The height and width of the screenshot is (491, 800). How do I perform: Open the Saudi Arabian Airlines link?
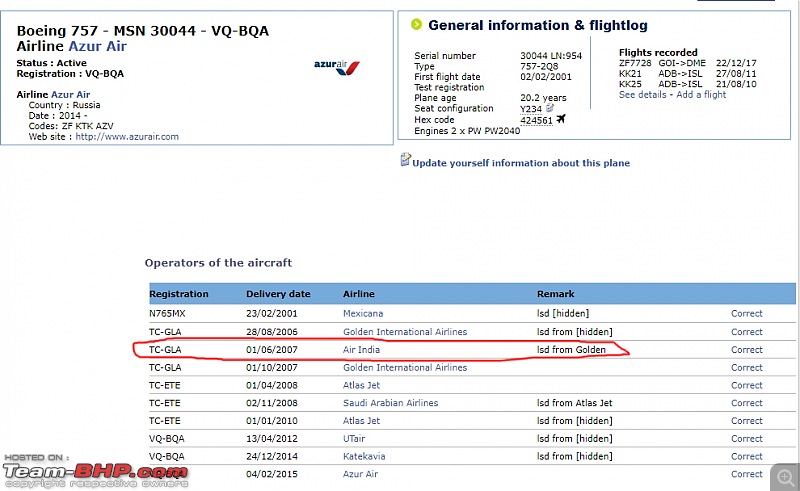tap(390, 403)
